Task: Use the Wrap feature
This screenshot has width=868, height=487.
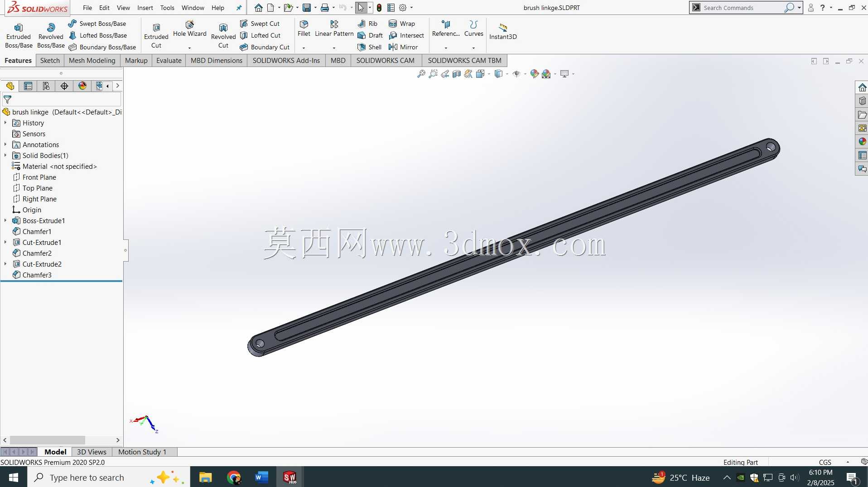Action: 402,24
